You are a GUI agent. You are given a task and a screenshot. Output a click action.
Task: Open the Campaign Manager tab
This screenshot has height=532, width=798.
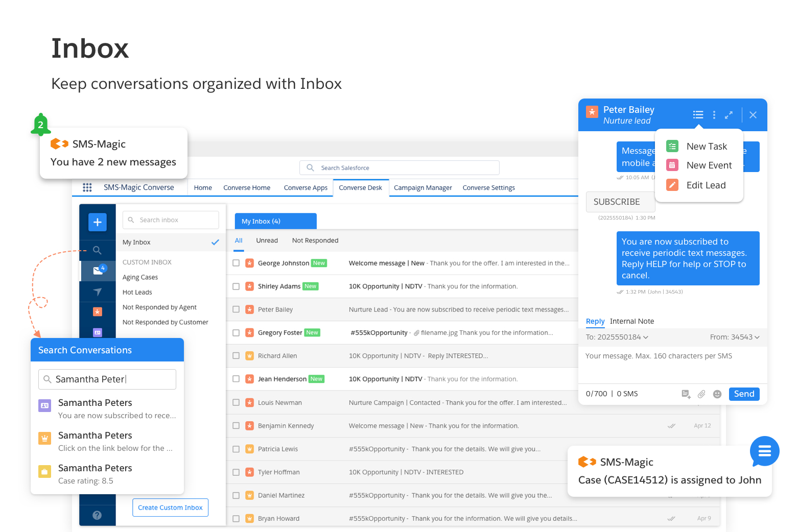[x=423, y=187]
